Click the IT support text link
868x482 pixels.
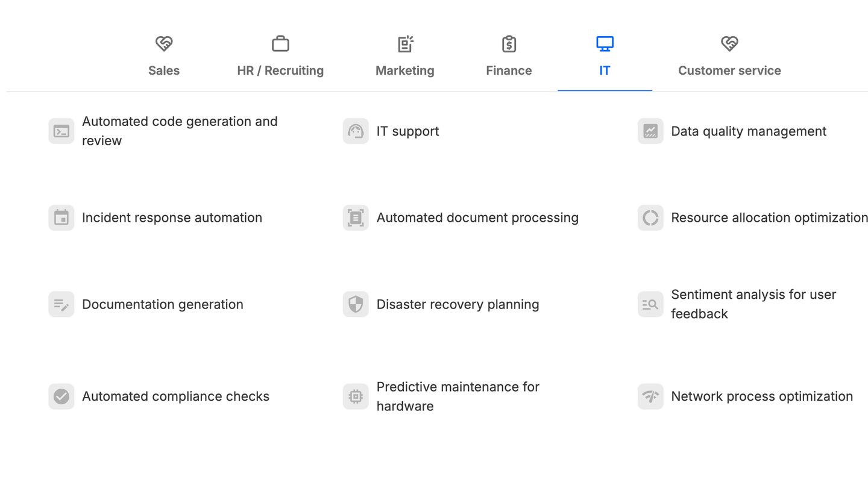point(407,131)
